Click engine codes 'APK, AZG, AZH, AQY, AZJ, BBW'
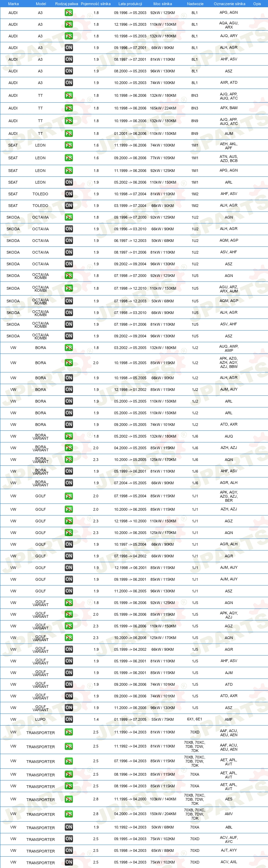The width and height of the screenshot is (268, 868). [229, 362]
